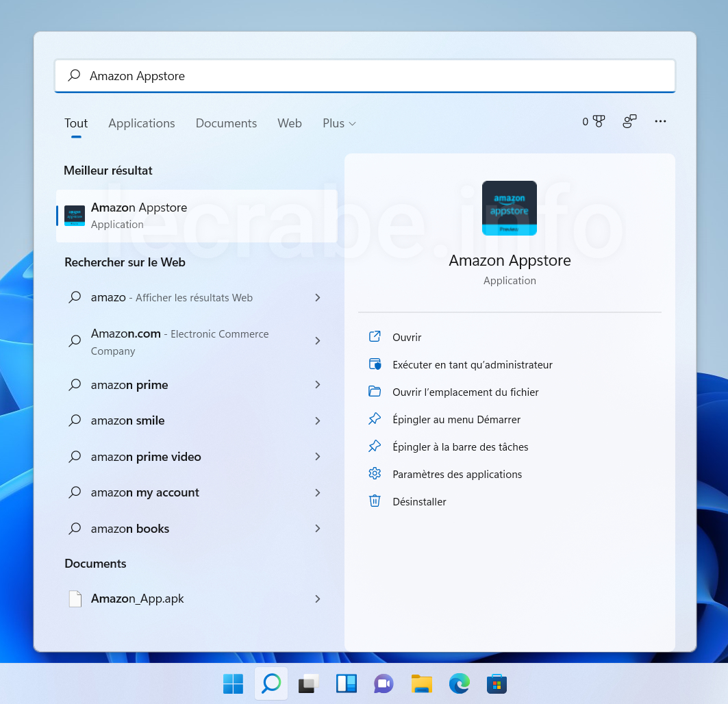This screenshot has width=728, height=704.
Task: Expand the amazon books suggestion chevron
Action: tap(318, 529)
